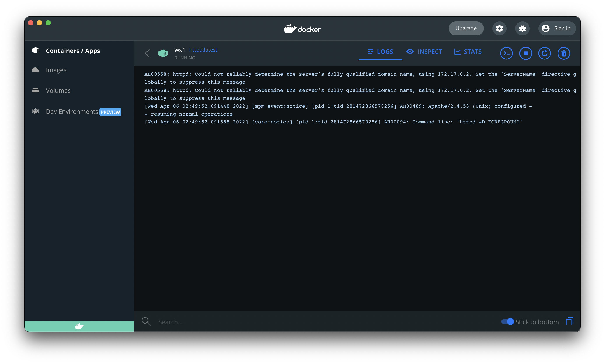Delete the ws1 container
Viewport: 605px width, 364px height.
tap(564, 53)
